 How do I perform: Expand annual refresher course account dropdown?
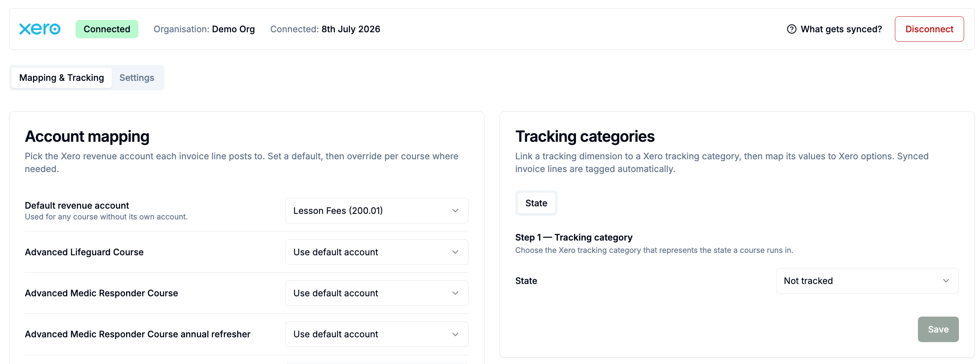coord(377,334)
